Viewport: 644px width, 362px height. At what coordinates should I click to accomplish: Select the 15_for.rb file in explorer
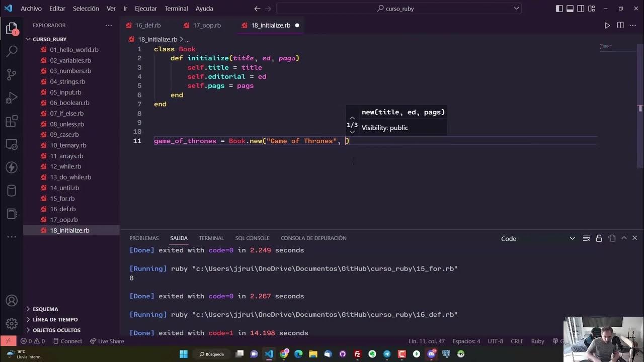[71, 199]
